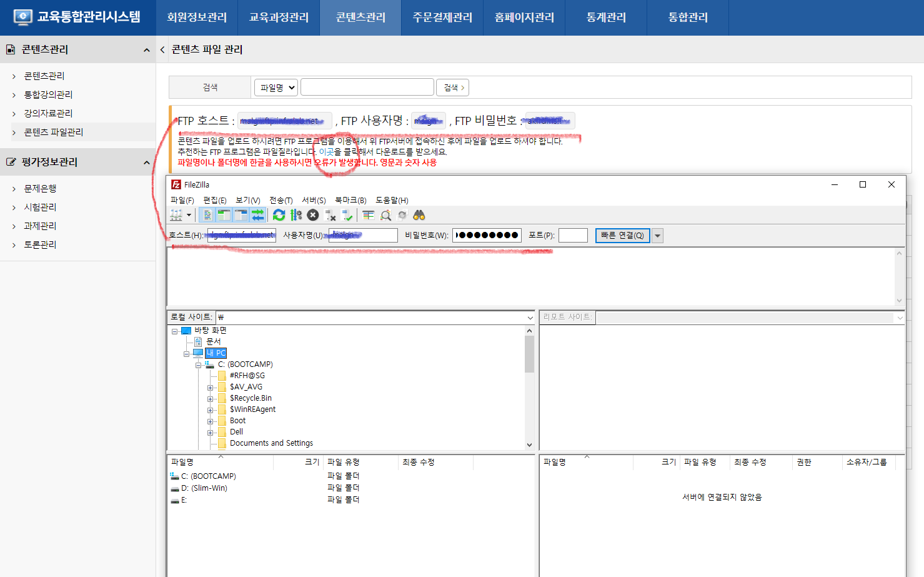The height and width of the screenshot is (577, 924).
Task: Open the 전송(T) menu in FileZilla
Action: tap(281, 200)
